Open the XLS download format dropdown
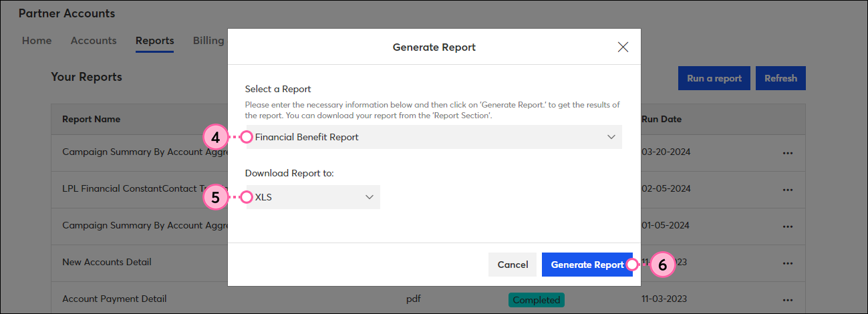 (x=313, y=197)
